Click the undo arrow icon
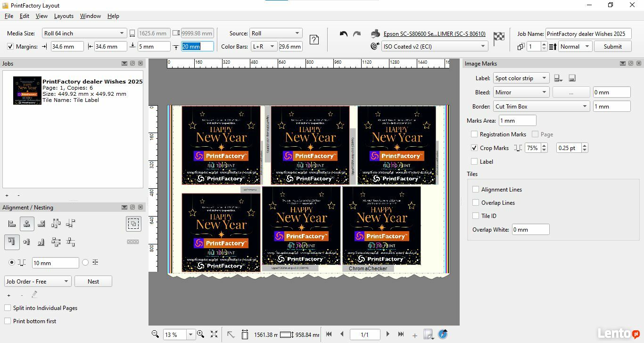The width and height of the screenshot is (644, 343). 344,34
